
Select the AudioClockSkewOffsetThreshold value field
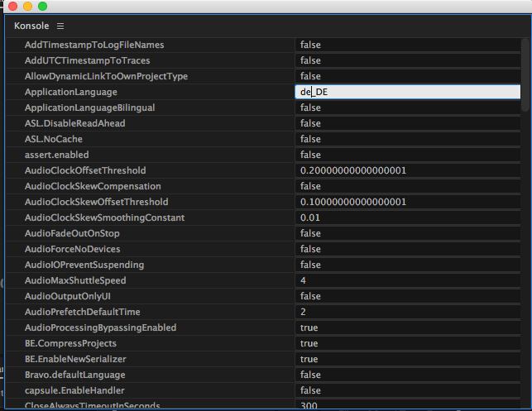point(405,203)
